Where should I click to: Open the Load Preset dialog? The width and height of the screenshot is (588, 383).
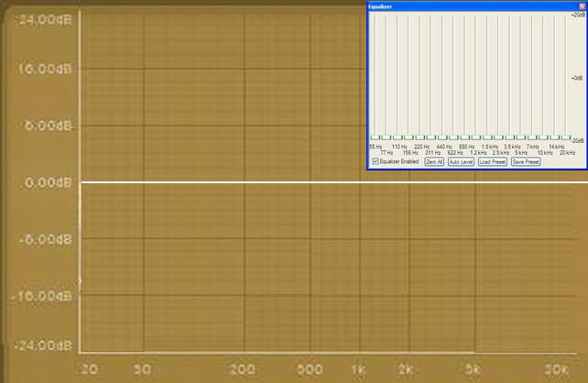(493, 161)
